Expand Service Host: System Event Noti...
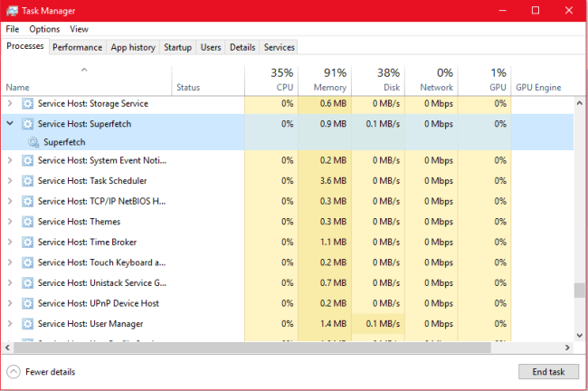This screenshot has height=391, width=588. pos(10,160)
